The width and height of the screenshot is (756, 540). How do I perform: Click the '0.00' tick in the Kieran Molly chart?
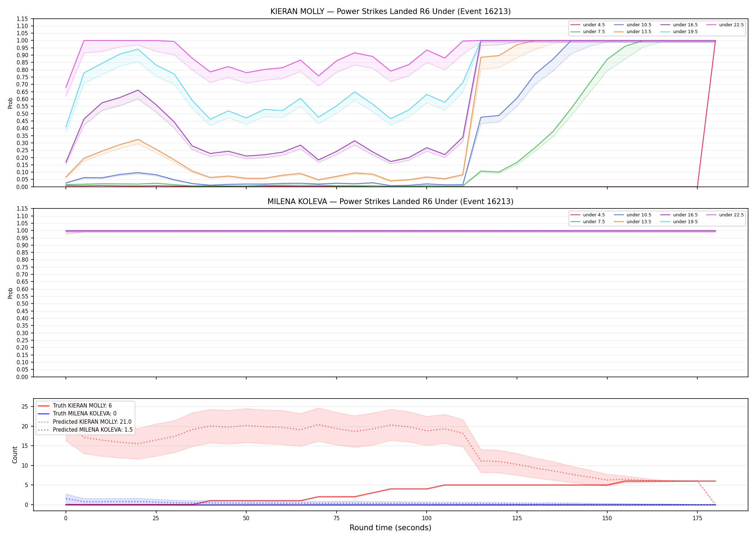coord(22,187)
